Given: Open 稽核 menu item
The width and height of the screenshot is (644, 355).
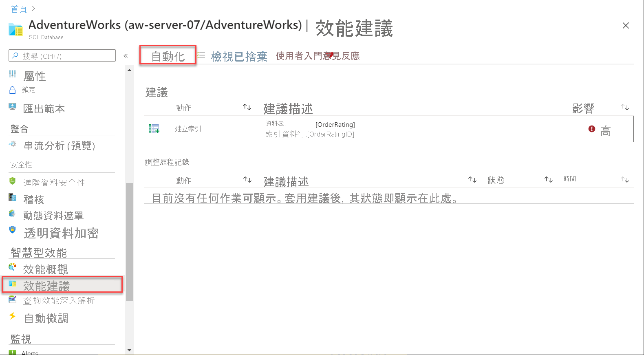Looking at the screenshot, I should click(33, 199).
